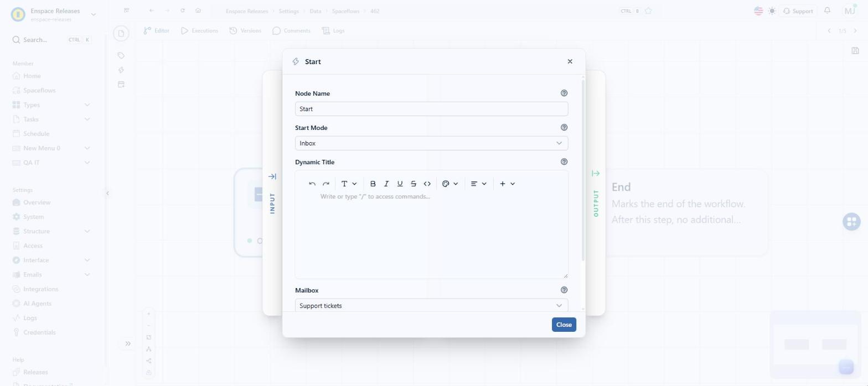
Task: Click the save icon at canvas top right
Action: coord(855,51)
